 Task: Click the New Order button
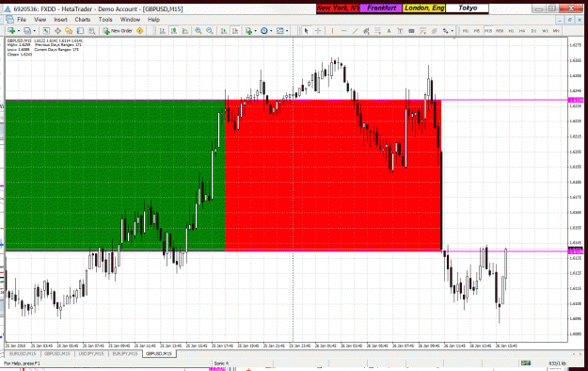click(x=118, y=31)
